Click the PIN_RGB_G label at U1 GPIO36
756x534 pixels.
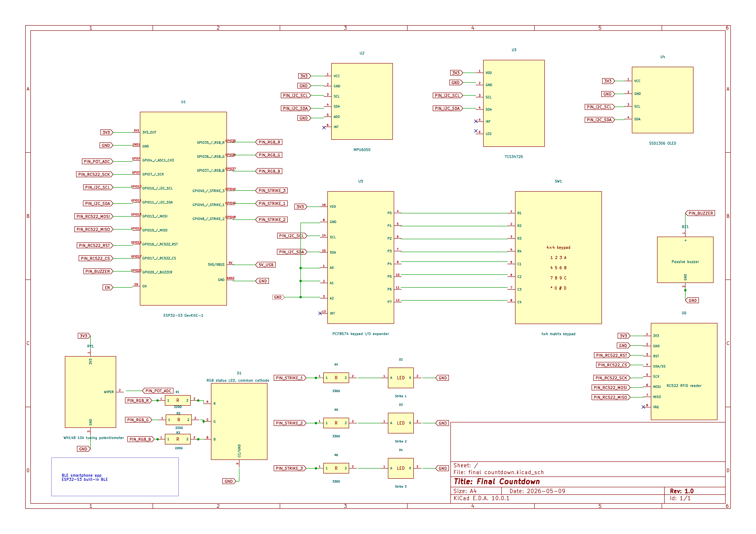(x=269, y=155)
